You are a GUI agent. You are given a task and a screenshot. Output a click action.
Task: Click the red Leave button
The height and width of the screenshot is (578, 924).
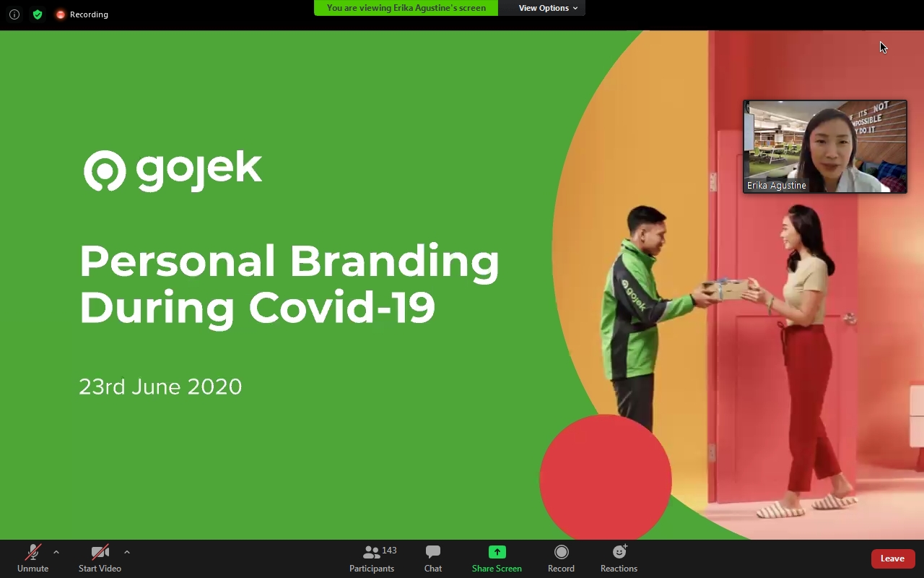893,558
